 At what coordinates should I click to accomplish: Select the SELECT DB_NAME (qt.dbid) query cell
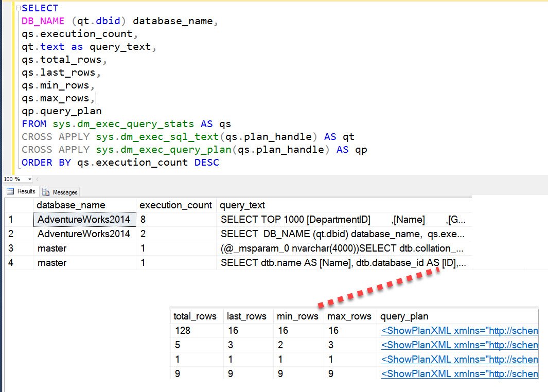pos(344,234)
